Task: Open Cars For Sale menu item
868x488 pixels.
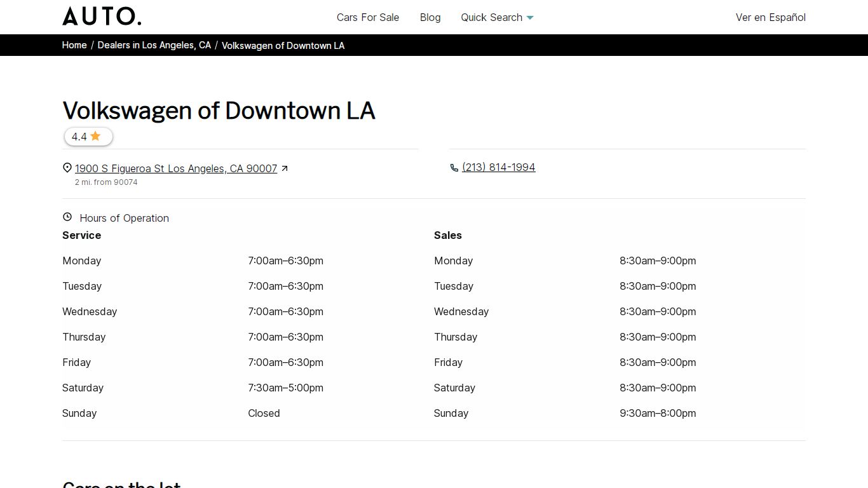Action: pos(368,17)
